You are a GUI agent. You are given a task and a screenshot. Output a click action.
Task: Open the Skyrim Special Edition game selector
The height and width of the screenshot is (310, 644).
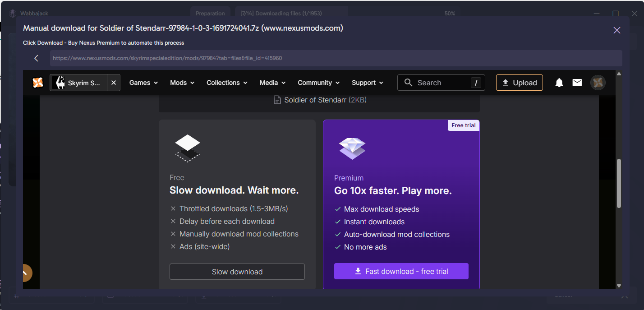pos(78,83)
